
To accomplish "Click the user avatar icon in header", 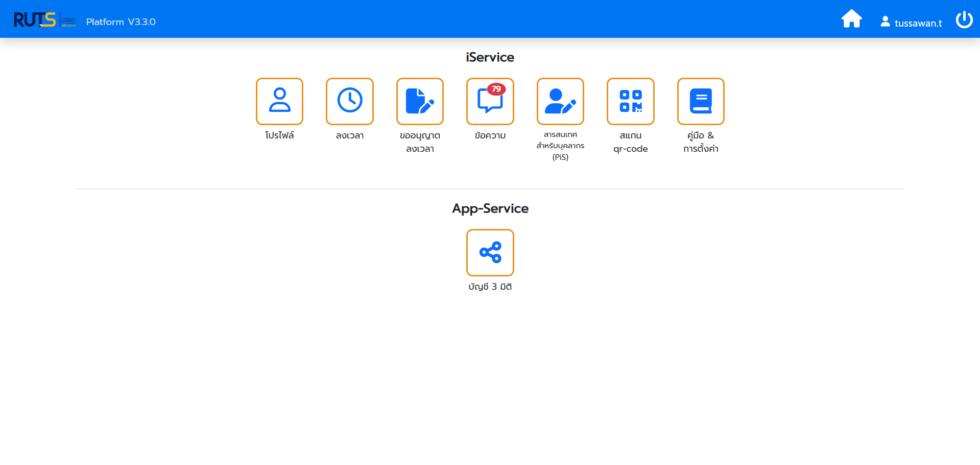I will click(x=886, y=22).
